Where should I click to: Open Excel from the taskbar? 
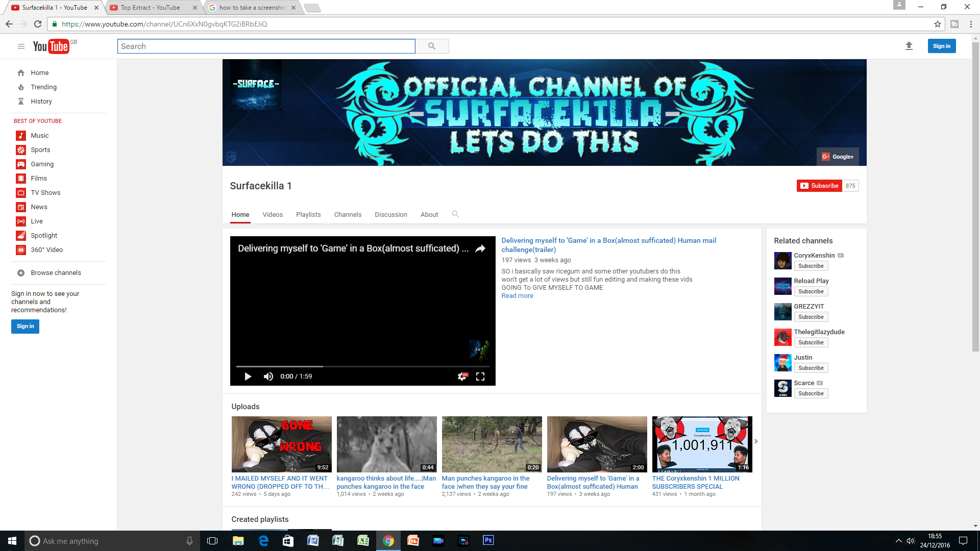pos(363,541)
